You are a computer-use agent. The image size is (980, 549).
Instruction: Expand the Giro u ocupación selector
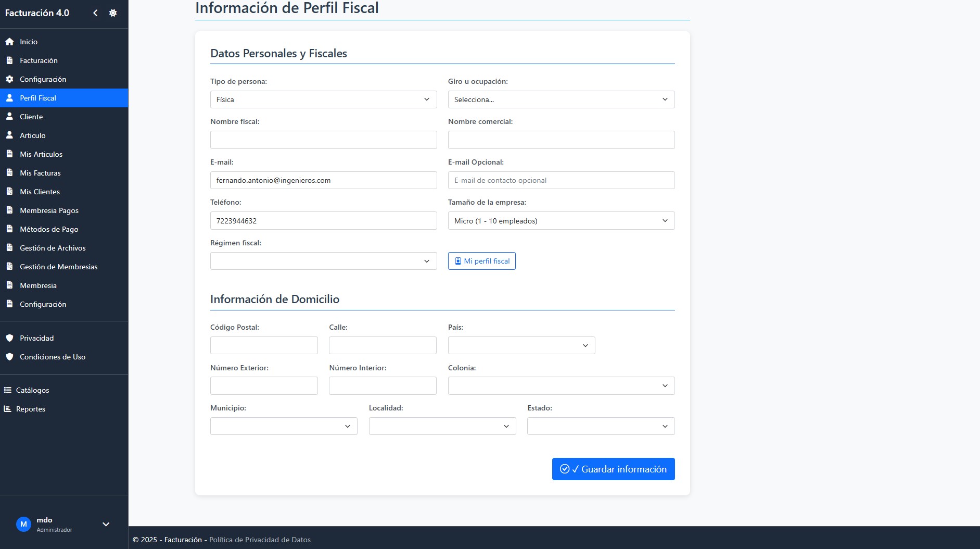561,99
